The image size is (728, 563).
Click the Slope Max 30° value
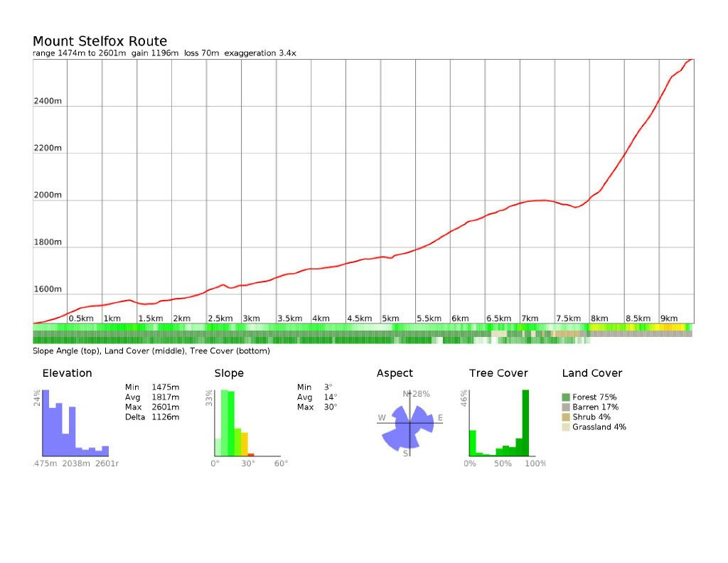[331, 407]
